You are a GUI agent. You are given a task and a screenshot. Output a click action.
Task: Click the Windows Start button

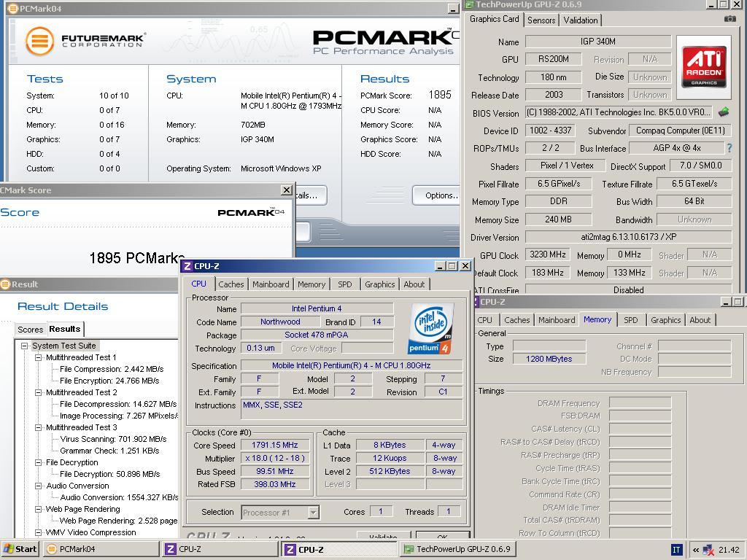20,549
